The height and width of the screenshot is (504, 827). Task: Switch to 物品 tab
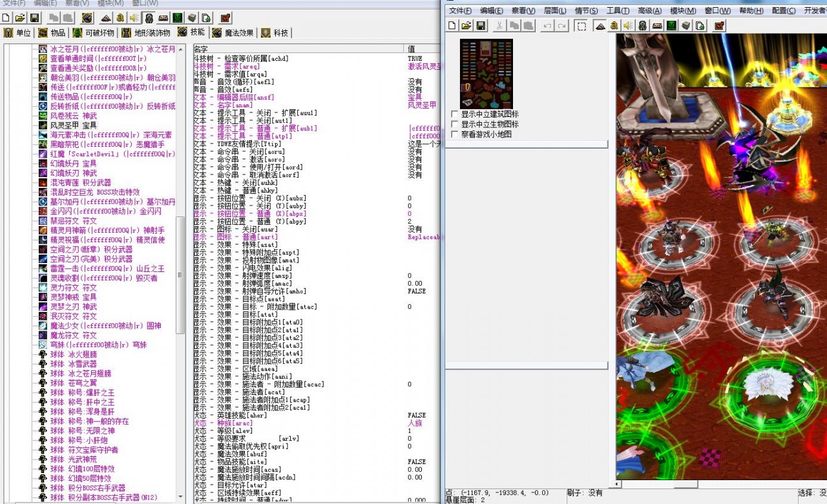pyautogui.click(x=52, y=33)
